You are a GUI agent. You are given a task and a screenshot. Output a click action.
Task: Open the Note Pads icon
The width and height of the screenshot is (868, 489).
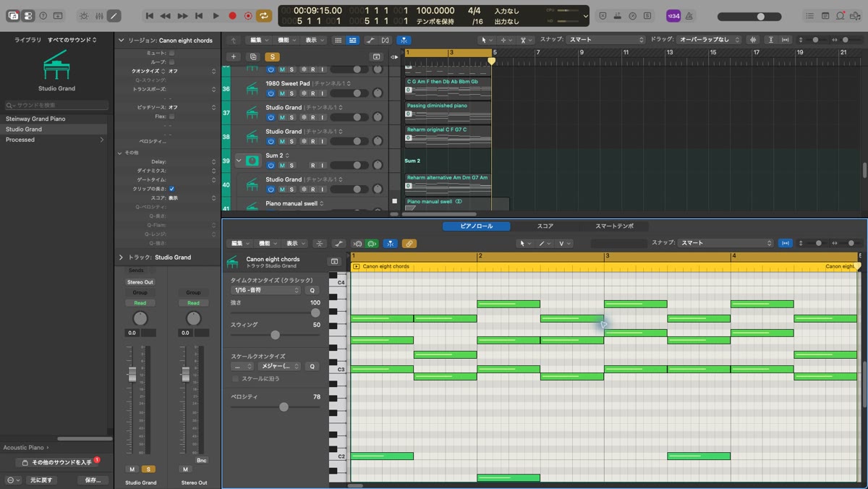tap(825, 15)
